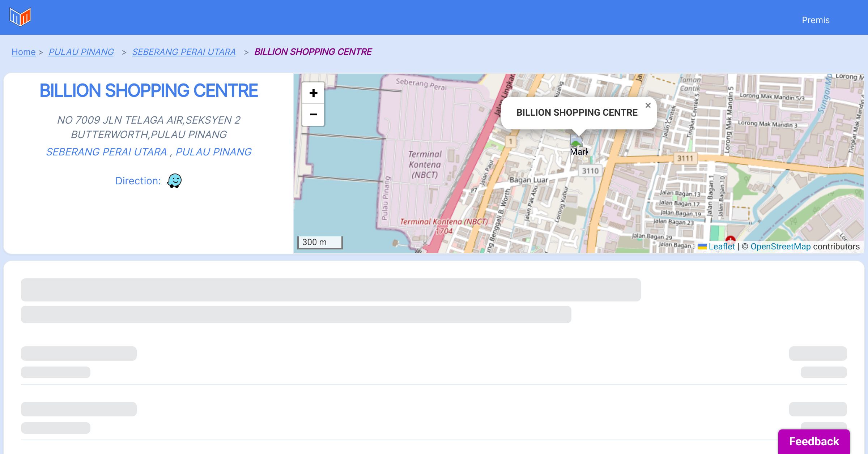
Task: Click SEBERANG PERAI UTARA under address
Action: pos(106,152)
